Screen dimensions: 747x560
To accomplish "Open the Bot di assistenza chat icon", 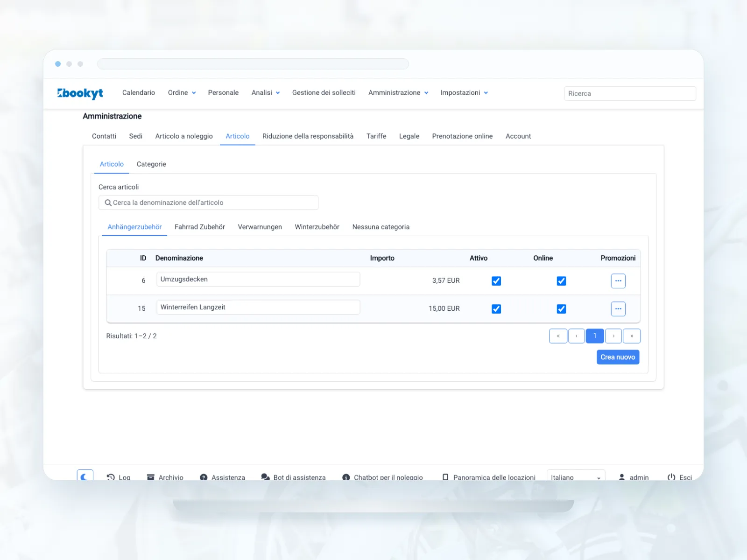I will (265, 477).
